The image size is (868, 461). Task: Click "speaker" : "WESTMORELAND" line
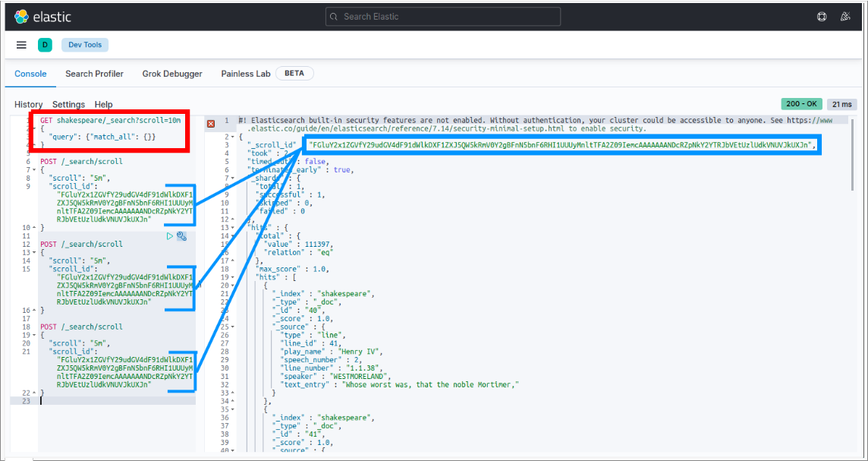[332, 376]
